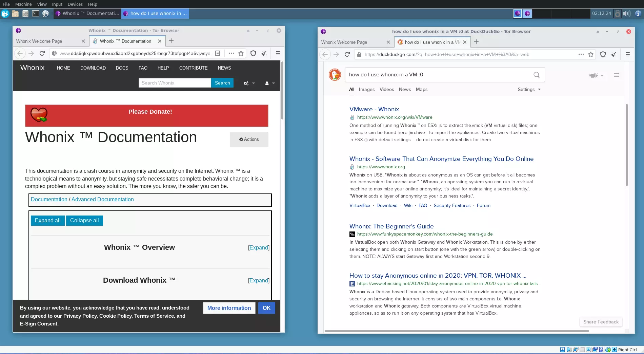
Task: Bookmark the DuckDuckGo page star
Action: 591,54
